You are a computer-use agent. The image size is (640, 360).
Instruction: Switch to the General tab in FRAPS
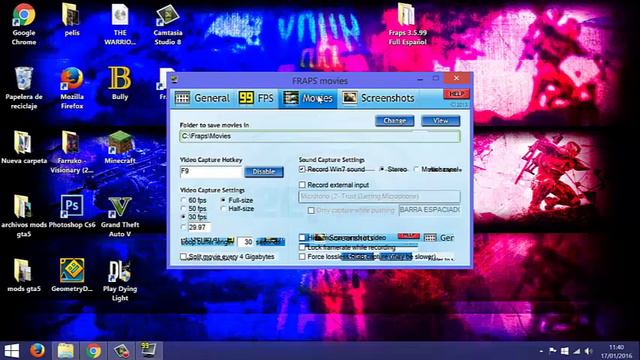pos(202,98)
